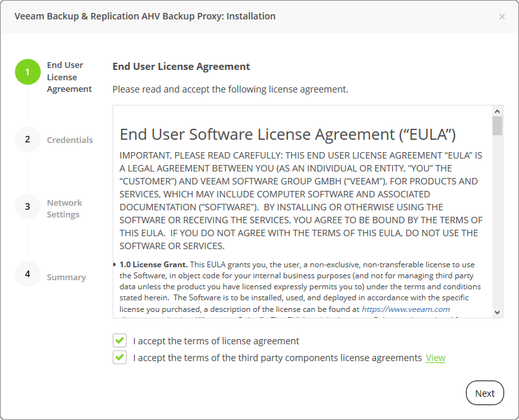
Task: Click the "I accept the terms of license agreement" label
Action: pos(216,341)
